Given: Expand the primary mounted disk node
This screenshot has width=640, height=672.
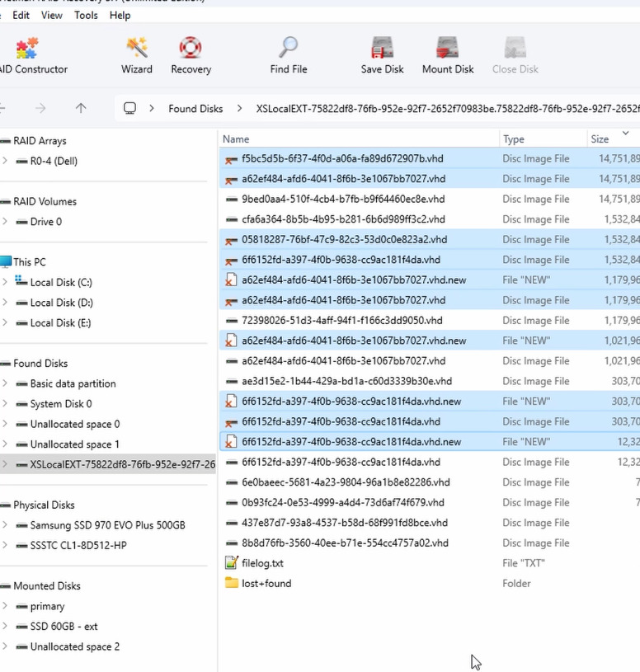Looking at the screenshot, I should pos(5,605).
